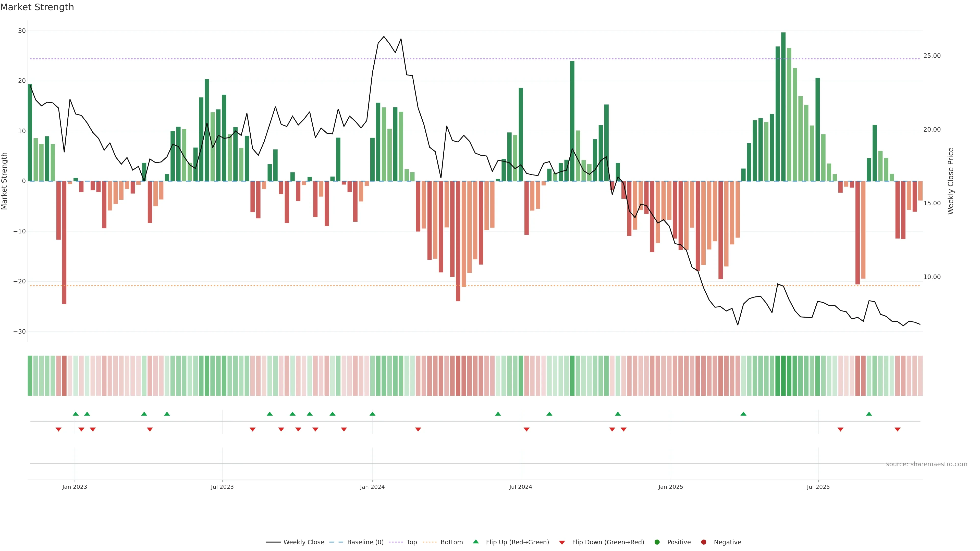Click the Negative red circle legend icon
The height and width of the screenshot is (551, 980).
(703, 542)
